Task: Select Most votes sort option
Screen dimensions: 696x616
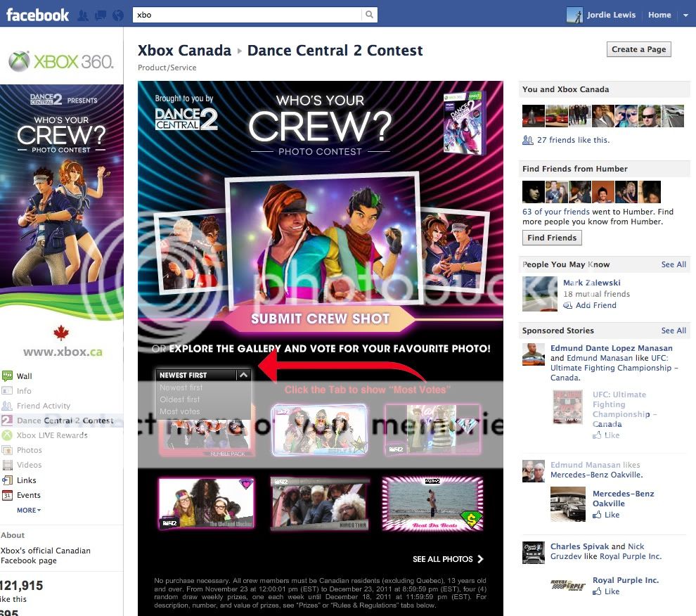Action: pos(180,411)
